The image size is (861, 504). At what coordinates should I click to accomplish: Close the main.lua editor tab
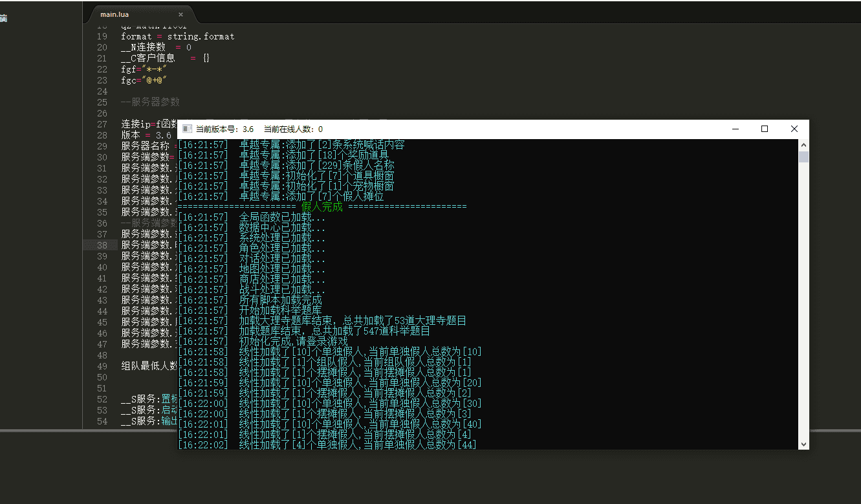pos(180,14)
